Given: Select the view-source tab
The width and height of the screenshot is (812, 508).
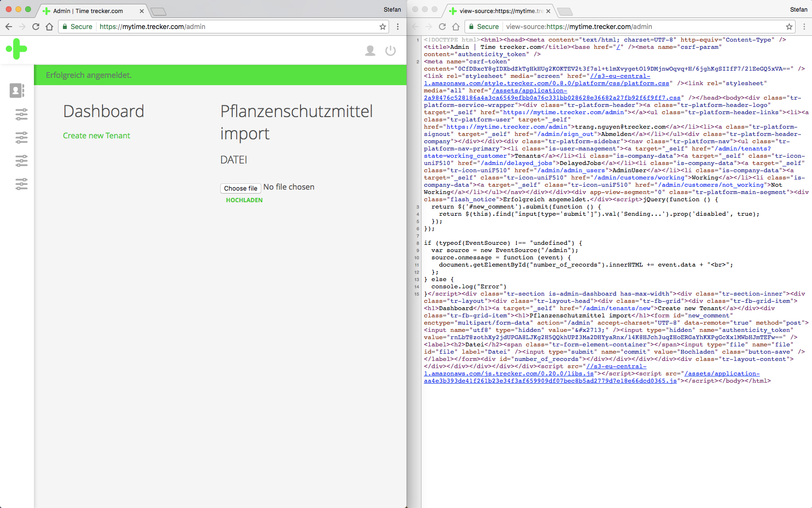Looking at the screenshot, I should [498, 11].
